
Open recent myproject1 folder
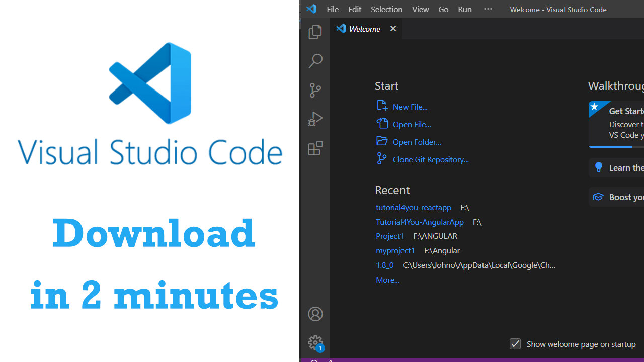click(x=395, y=250)
